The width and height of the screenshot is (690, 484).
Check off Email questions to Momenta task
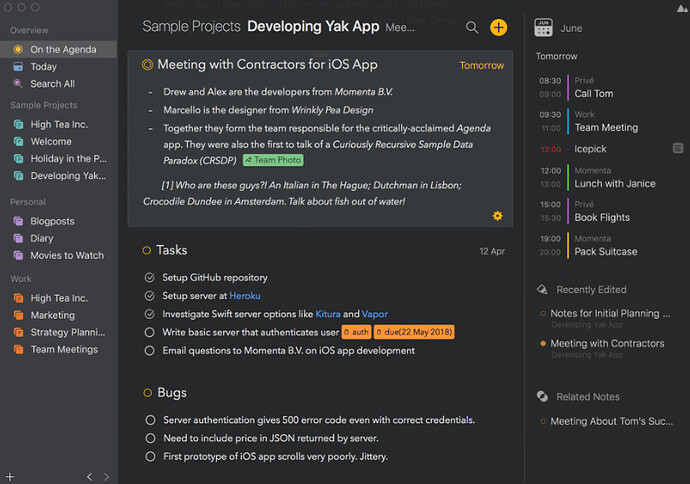(149, 351)
